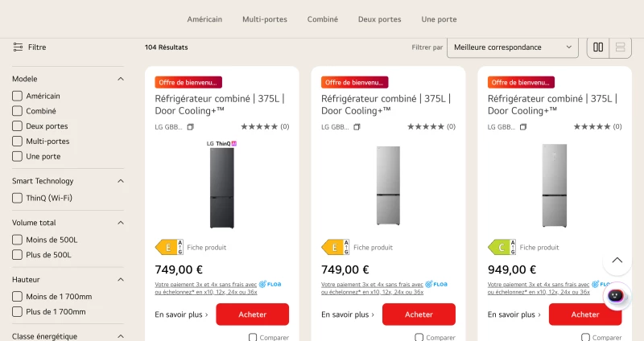Tick the Américain model checkbox
The width and height of the screenshot is (644, 341).
click(x=17, y=96)
